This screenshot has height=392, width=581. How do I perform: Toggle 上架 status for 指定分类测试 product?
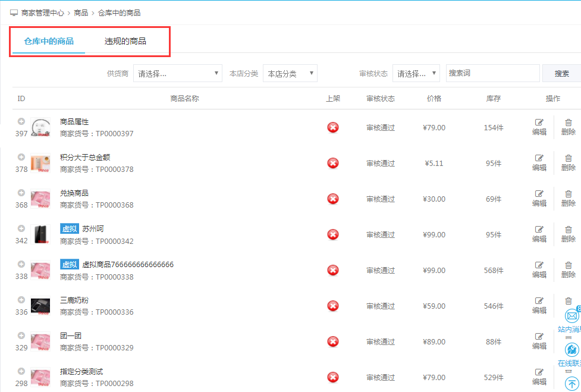333,377
